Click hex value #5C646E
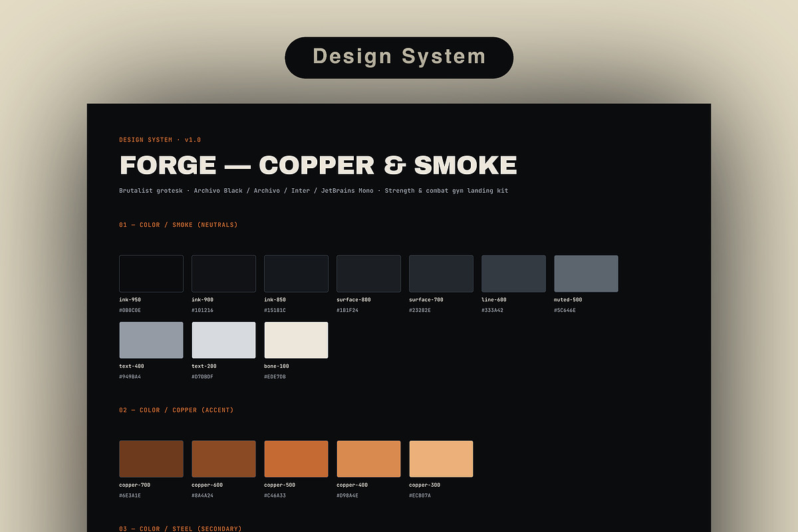 565,311
